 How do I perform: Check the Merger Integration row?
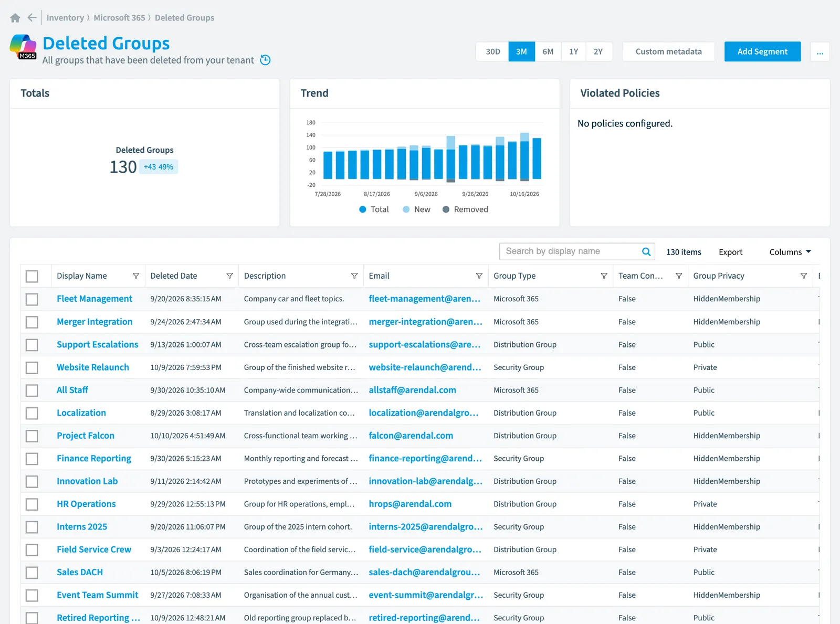[x=32, y=322]
